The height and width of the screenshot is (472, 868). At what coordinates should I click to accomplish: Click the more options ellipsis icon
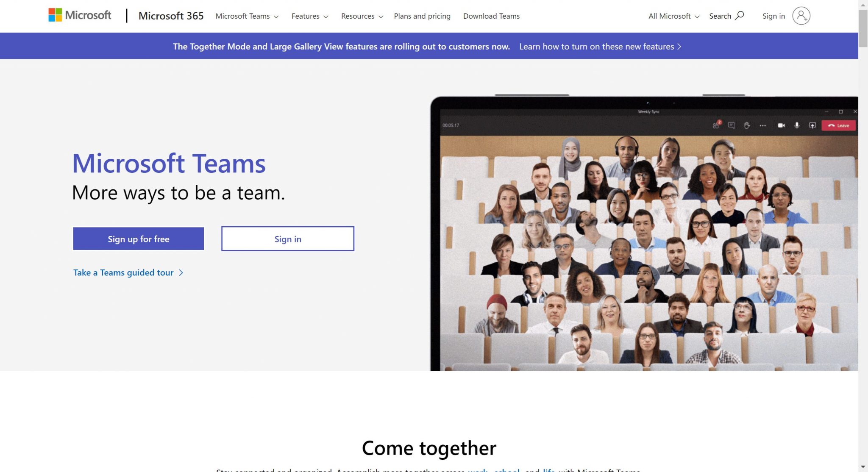pyautogui.click(x=762, y=125)
